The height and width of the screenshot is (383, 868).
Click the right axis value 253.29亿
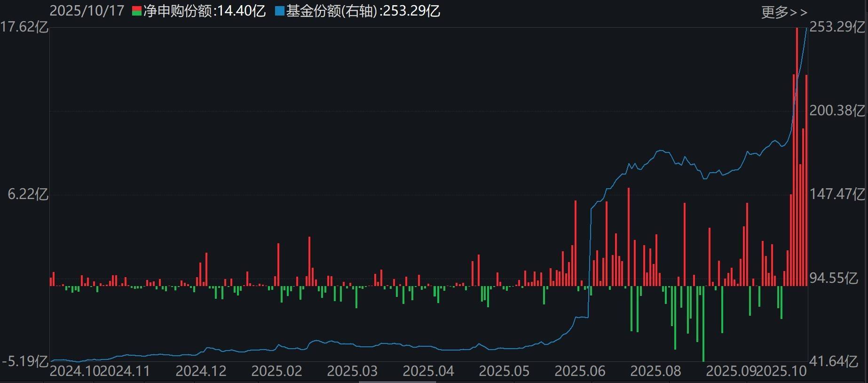[x=837, y=27]
